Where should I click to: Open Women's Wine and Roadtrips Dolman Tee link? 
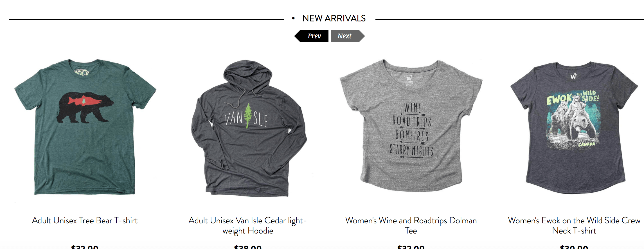[x=411, y=225]
